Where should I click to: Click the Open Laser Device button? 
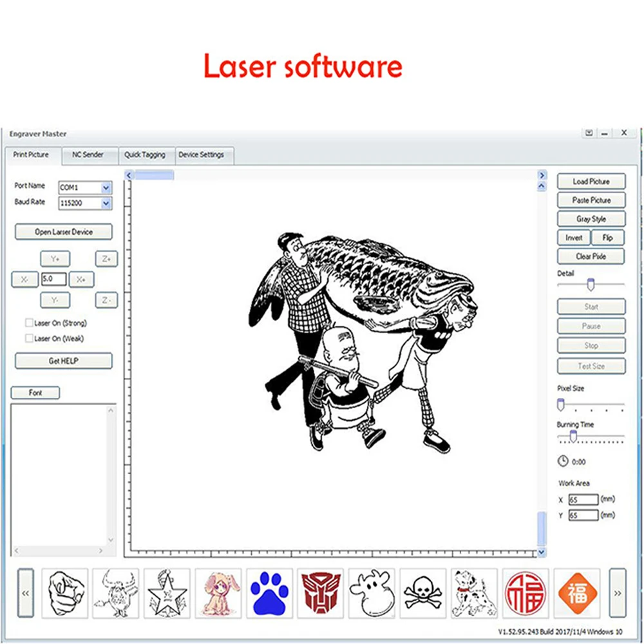[64, 232]
